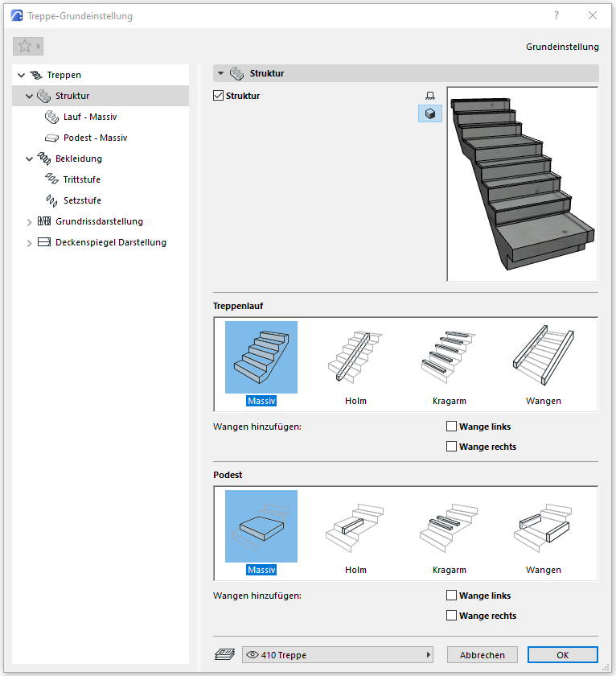Open Lauf - Massiv settings page

pos(90,117)
